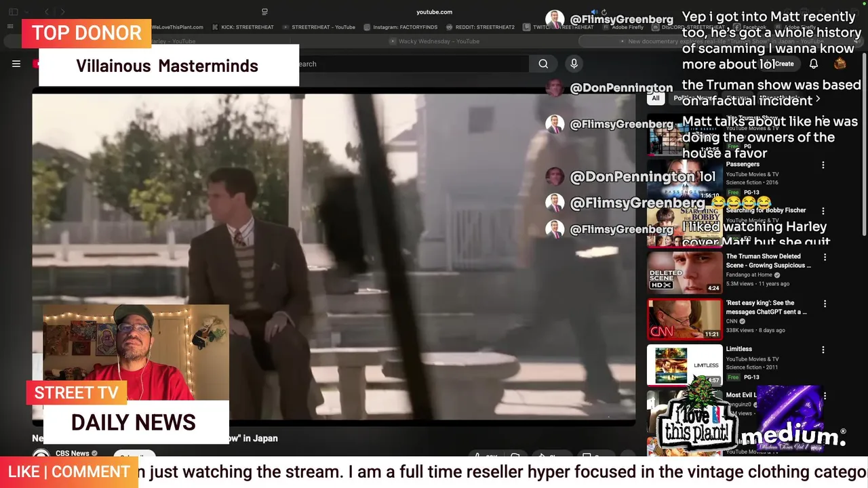Open the bookmarks grid icon in favorites bar

click(x=10, y=27)
